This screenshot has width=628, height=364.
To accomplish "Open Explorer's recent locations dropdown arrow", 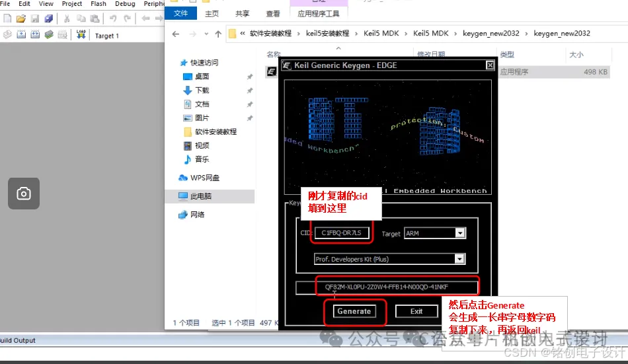I will [206, 34].
